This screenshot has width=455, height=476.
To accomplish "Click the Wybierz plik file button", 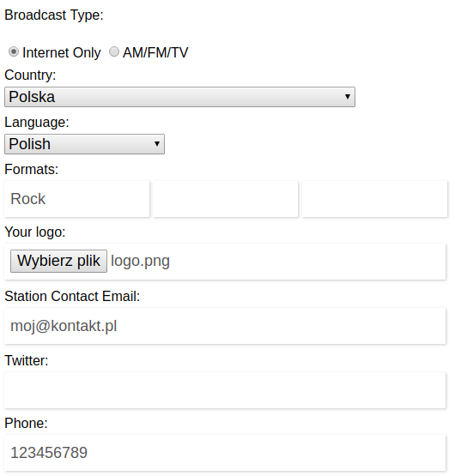I will click(x=58, y=261).
